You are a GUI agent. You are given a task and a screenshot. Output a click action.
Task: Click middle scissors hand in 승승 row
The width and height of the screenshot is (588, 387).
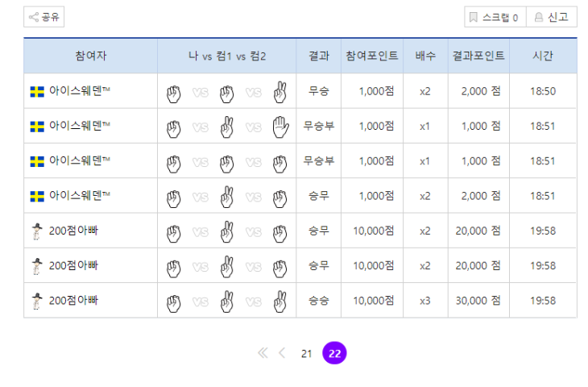click(226, 301)
